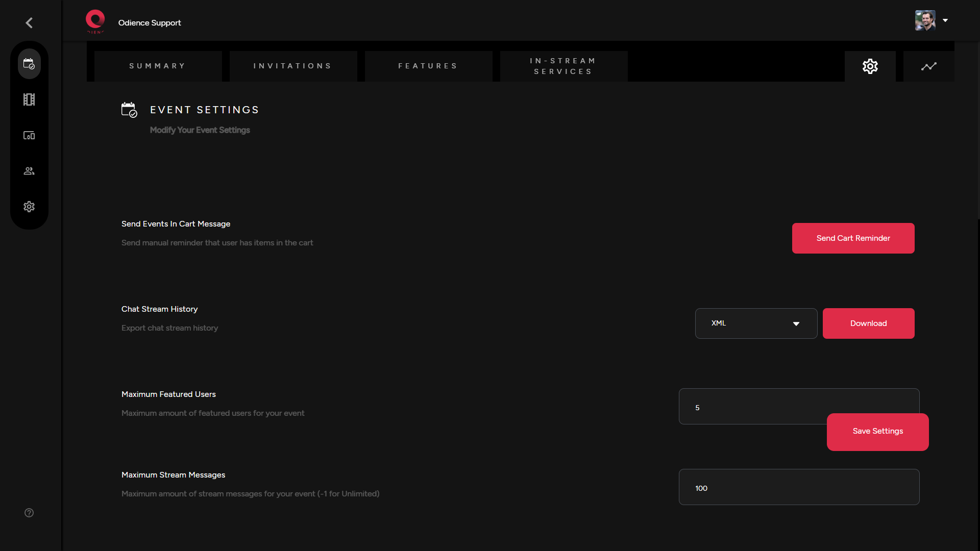Click the Send Cart Reminder button
The height and width of the screenshot is (551, 980).
click(853, 238)
